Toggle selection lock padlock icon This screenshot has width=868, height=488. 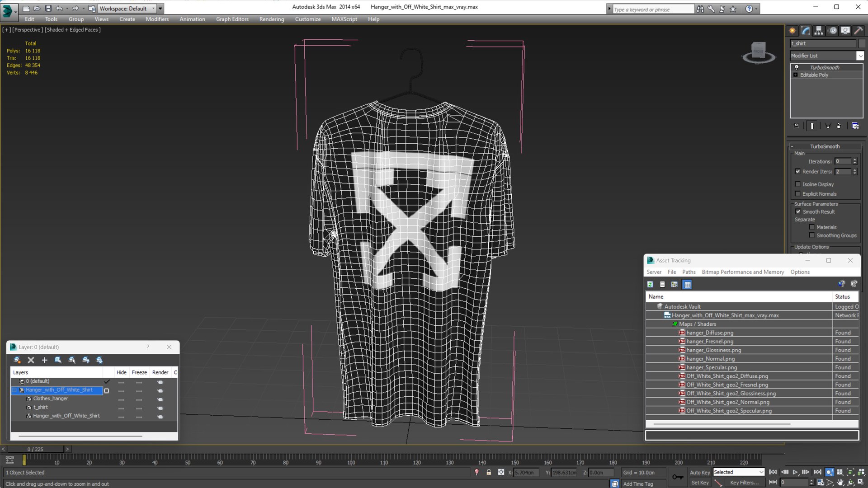click(x=489, y=472)
